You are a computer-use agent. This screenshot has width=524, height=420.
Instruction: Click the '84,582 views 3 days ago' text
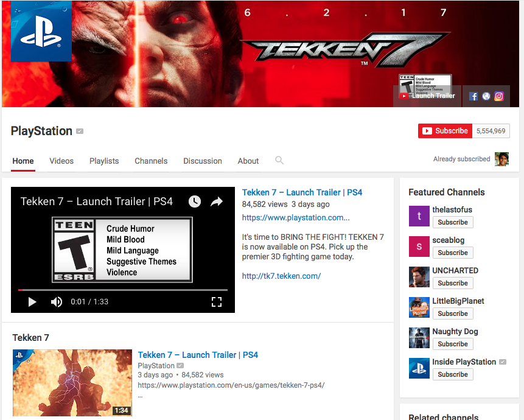285,204
